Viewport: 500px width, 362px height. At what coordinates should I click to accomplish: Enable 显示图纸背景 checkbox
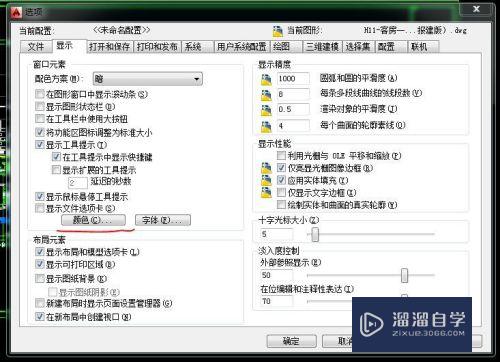pos(40,278)
